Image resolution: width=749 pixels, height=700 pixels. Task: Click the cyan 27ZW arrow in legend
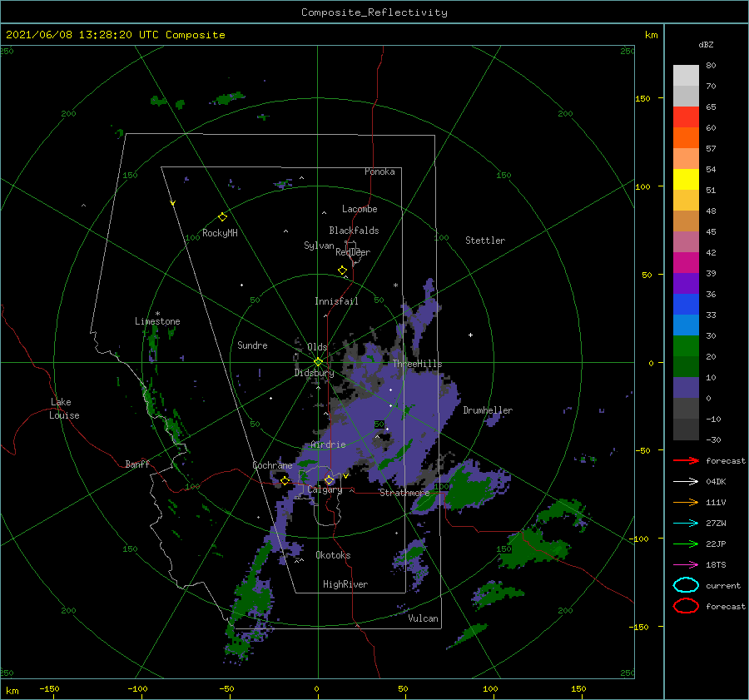[x=686, y=524]
